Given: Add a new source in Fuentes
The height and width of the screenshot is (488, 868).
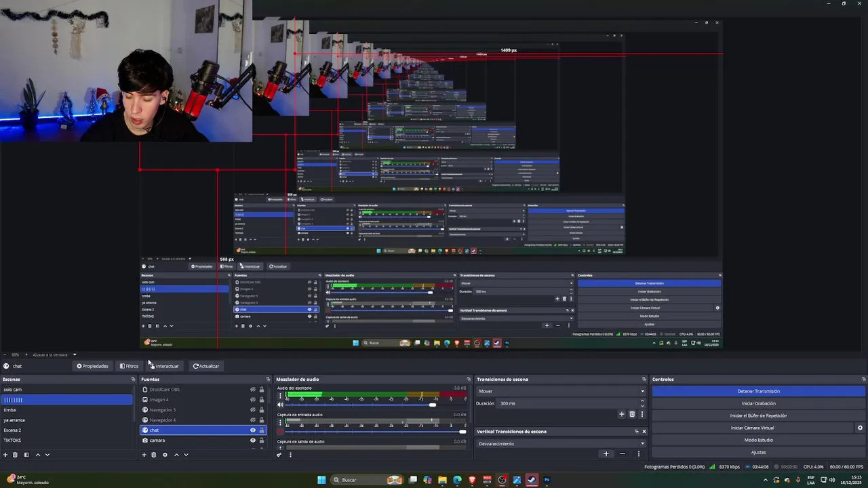Looking at the screenshot, I should click(144, 455).
